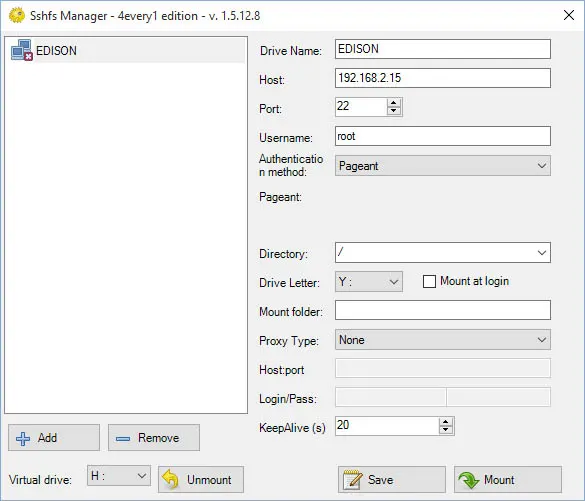Focus the Port number field

coord(361,107)
